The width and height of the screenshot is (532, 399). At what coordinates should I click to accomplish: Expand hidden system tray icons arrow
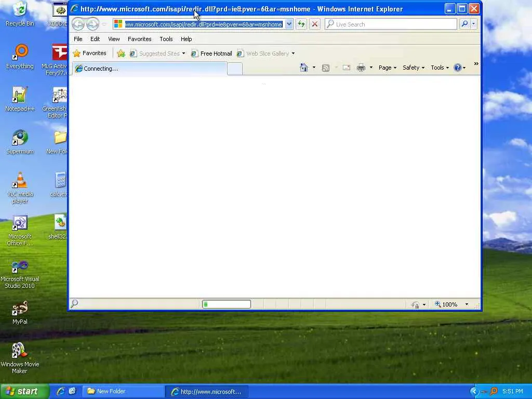pyautogui.click(x=474, y=392)
